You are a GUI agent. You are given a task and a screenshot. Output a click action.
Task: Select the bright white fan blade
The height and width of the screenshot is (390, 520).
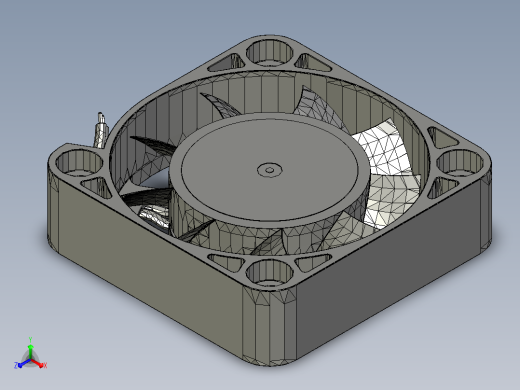[383, 147]
